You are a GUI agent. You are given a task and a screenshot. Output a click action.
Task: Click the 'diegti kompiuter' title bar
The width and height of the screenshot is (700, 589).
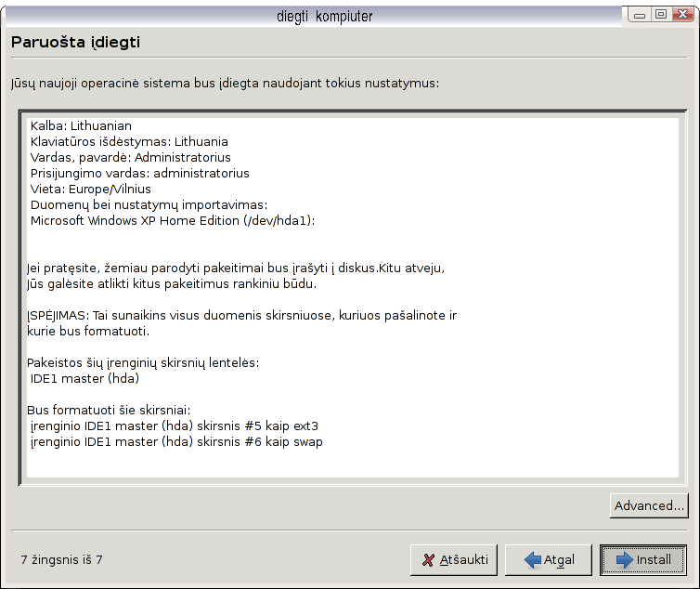point(325,16)
